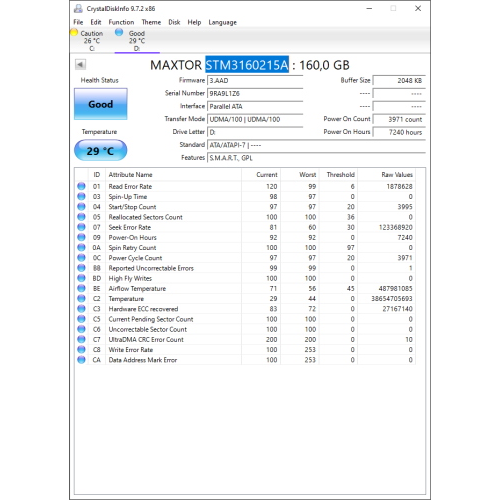500x500 pixels.
Task: Click status dot of Read Error Rate row
Action: coord(81,186)
